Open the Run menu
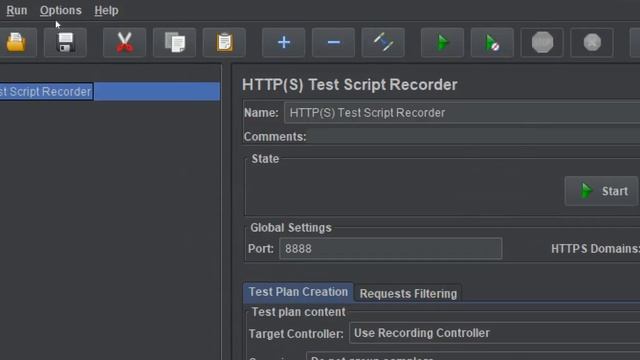Image resolution: width=640 pixels, height=360 pixels. pyautogui.click(x=17, y=10)
